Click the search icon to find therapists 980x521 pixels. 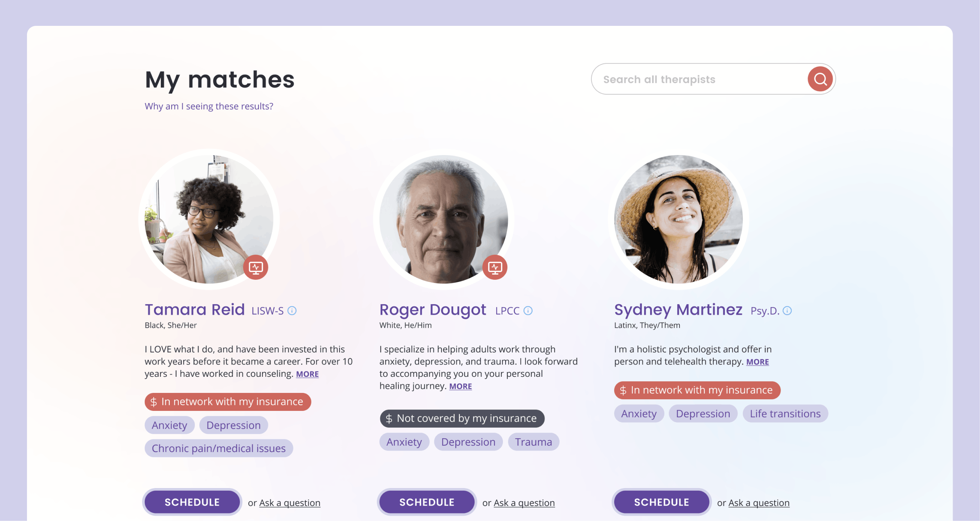click(x=818, y=79)
